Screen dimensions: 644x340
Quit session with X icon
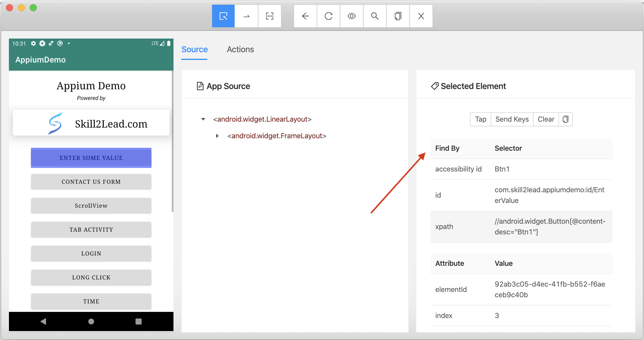[421, 16]
